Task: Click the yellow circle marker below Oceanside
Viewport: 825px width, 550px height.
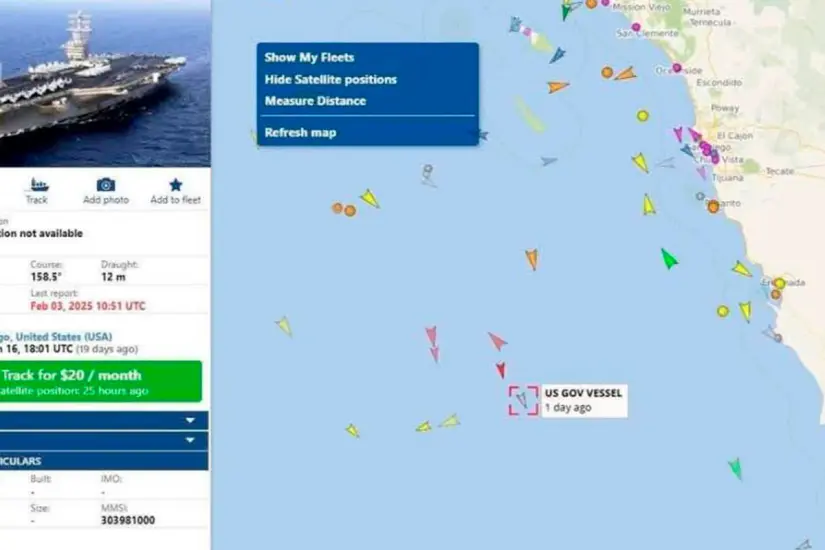Action: 642,116
